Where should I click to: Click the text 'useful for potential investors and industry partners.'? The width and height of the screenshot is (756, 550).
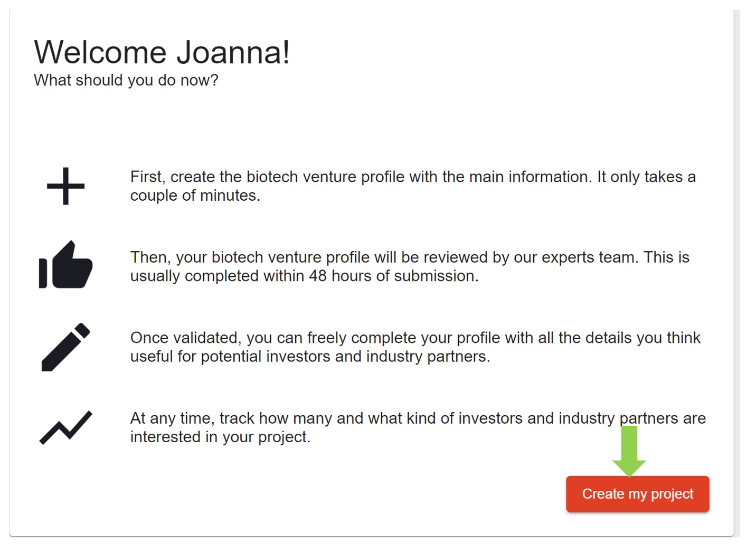(x=310, y=357)
